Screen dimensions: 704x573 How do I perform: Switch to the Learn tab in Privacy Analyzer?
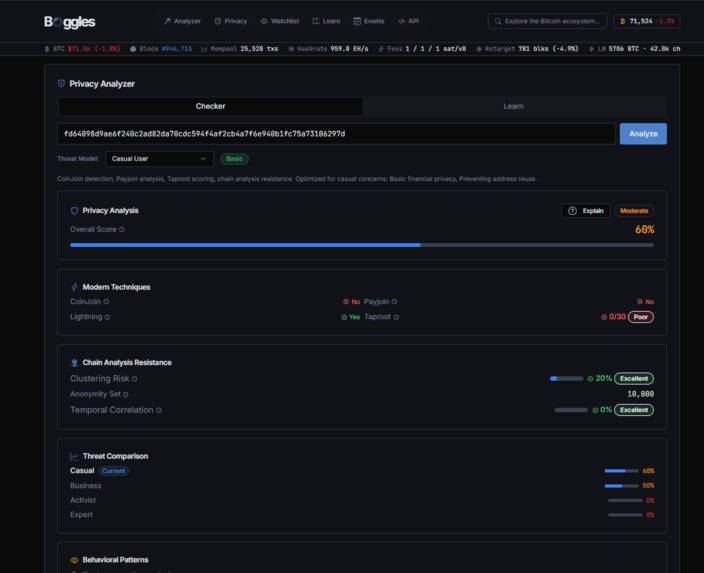click(x=513, y=106)
